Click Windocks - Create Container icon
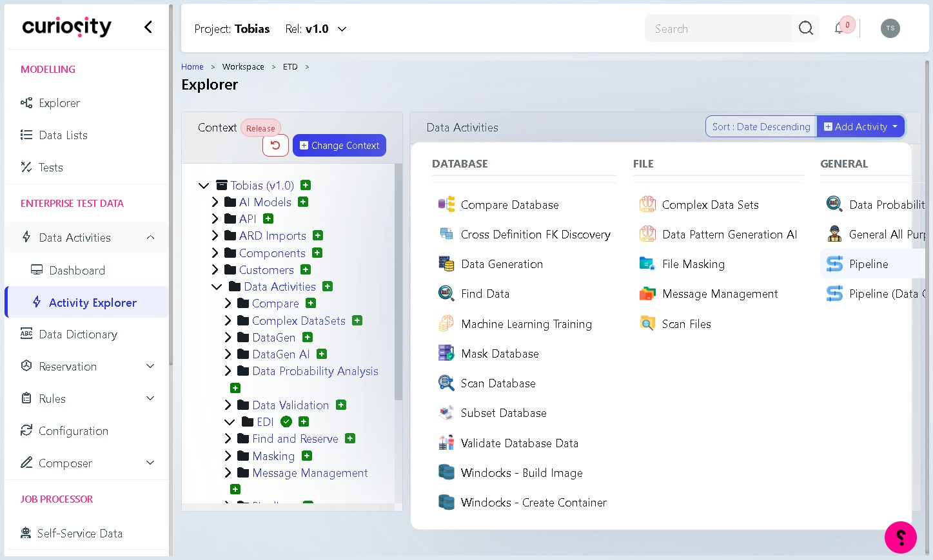This screenshot has height=560, width=933. pyautogui.click(x=446, y=502)
